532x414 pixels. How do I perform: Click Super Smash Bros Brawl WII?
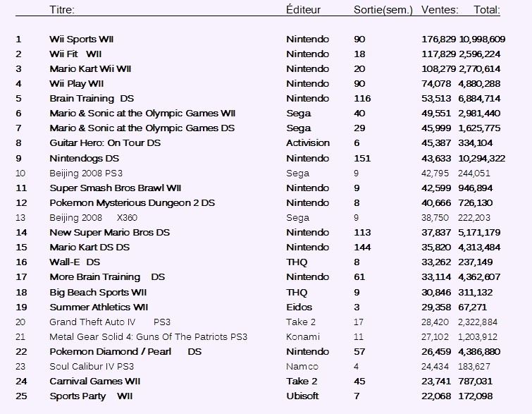(x=116, y=188)
